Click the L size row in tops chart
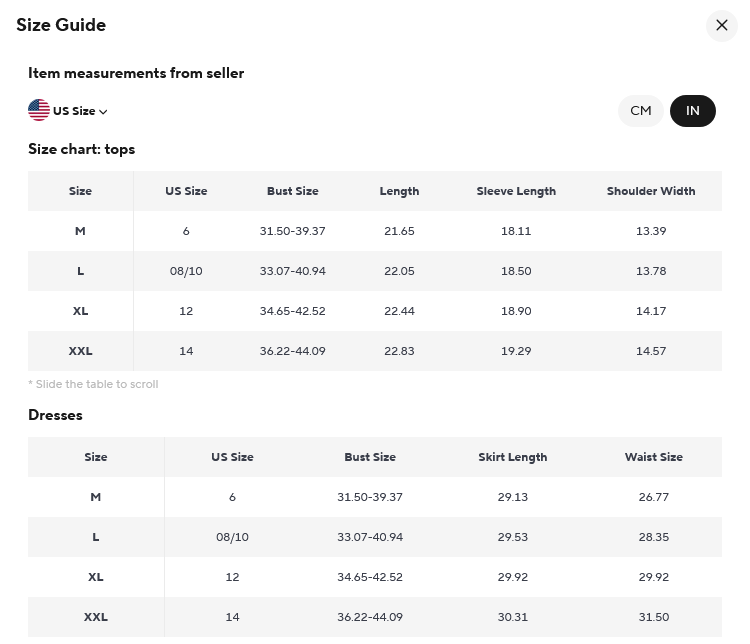The image size is (750, 644). click(375, 271)
